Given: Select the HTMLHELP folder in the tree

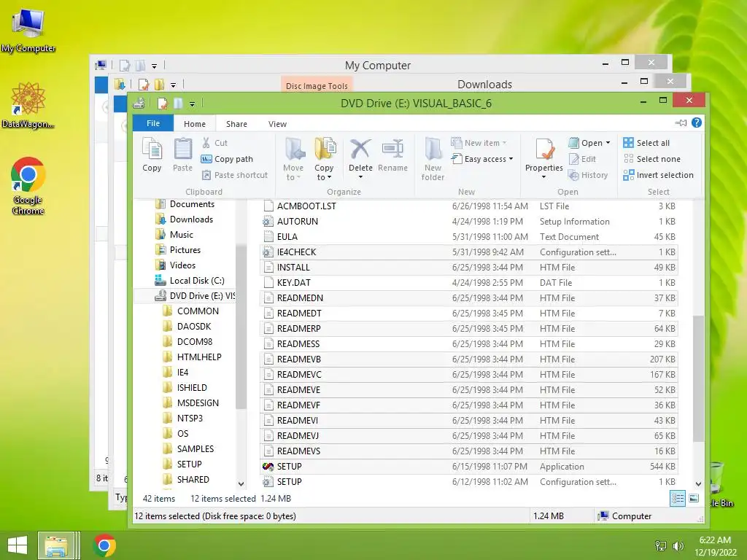Looking at the screenshot, I should pos(193,357).
